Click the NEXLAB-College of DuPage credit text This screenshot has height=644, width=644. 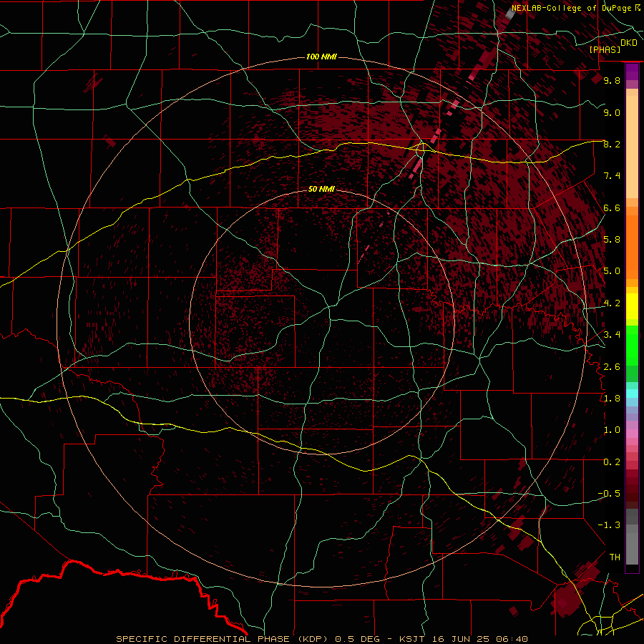click(571, 8)
